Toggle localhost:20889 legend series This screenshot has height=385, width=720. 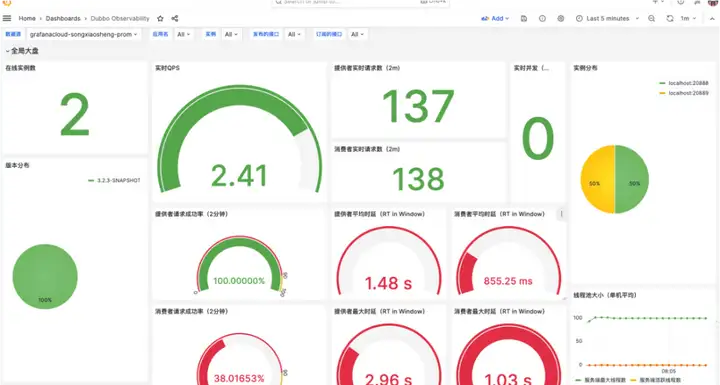pyautogui.click(x=684, y=93)
